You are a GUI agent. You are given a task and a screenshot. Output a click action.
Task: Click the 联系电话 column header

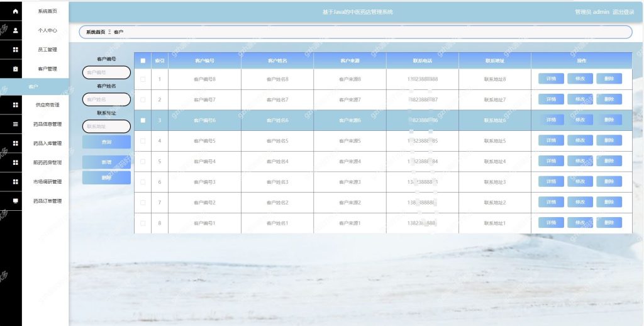[423, 61]
